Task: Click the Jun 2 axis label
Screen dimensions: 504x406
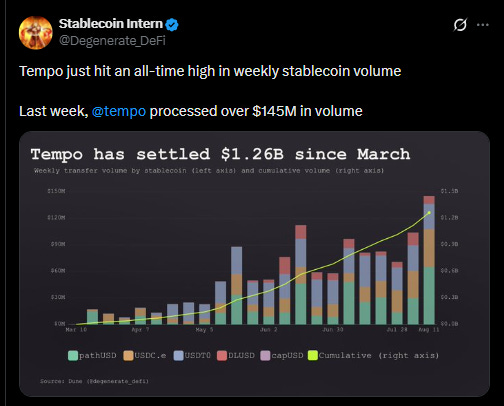Action: [269, 330]
